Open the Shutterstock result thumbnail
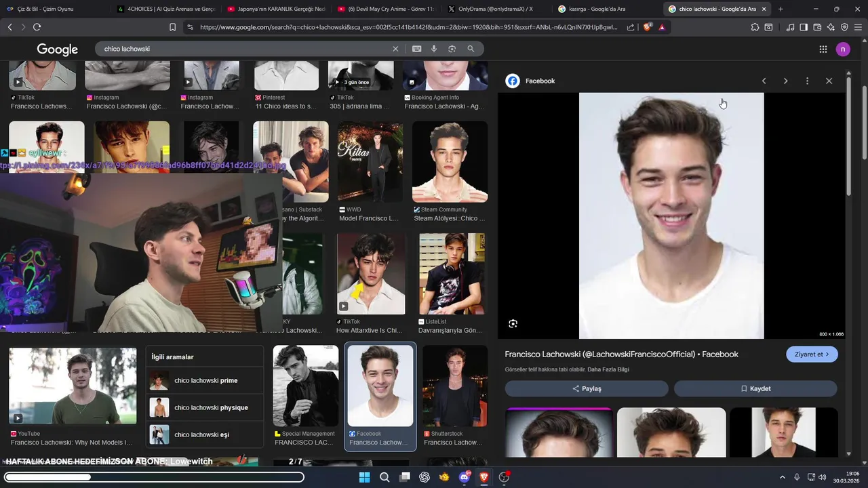This screenshot has height=488, width=868. [x=455, y=386]
